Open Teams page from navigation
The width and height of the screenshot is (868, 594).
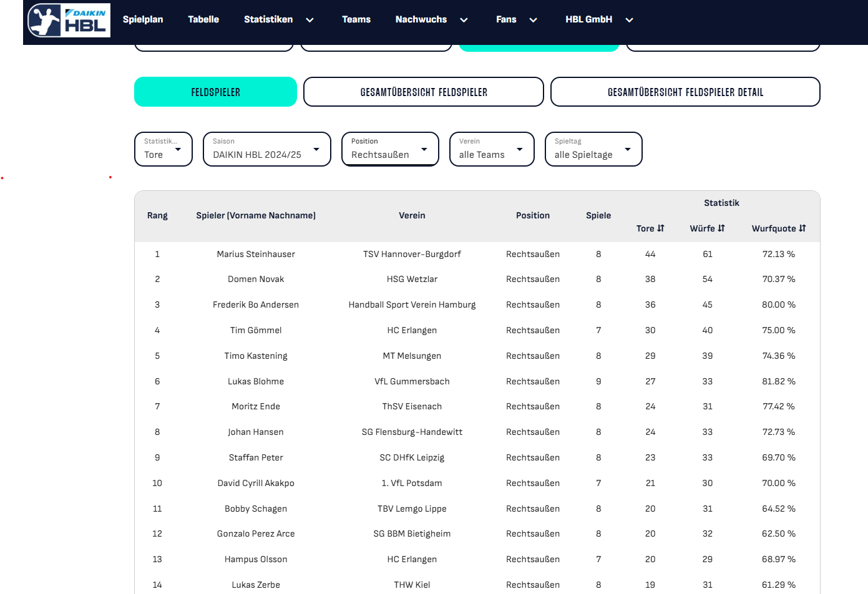point(356,19)
